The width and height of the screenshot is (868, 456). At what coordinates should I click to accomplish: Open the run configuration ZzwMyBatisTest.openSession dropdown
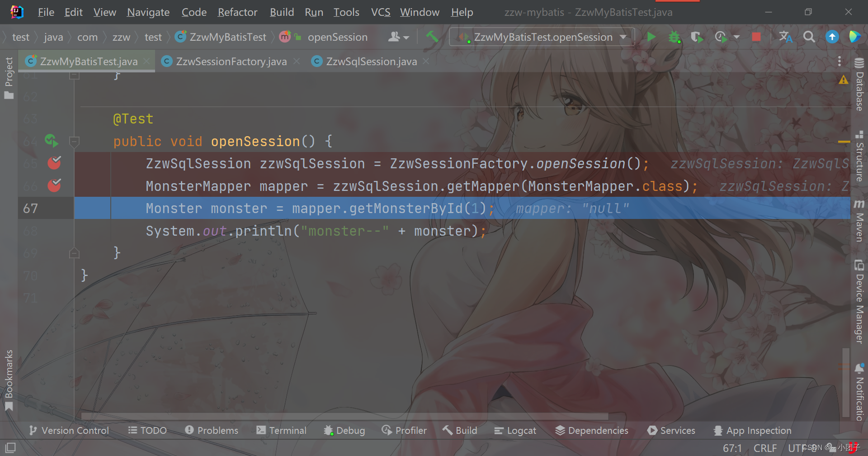coord(542,37)
